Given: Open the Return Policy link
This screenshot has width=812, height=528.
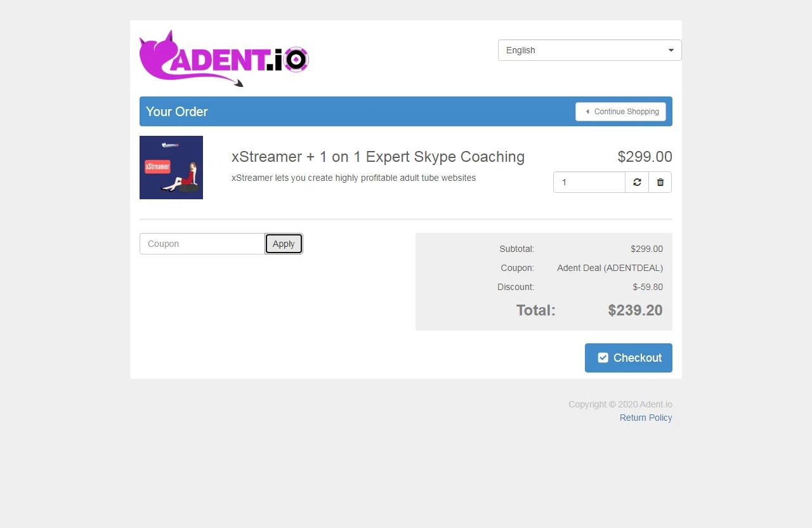Looking at the screenshot, I should point(646,418).
